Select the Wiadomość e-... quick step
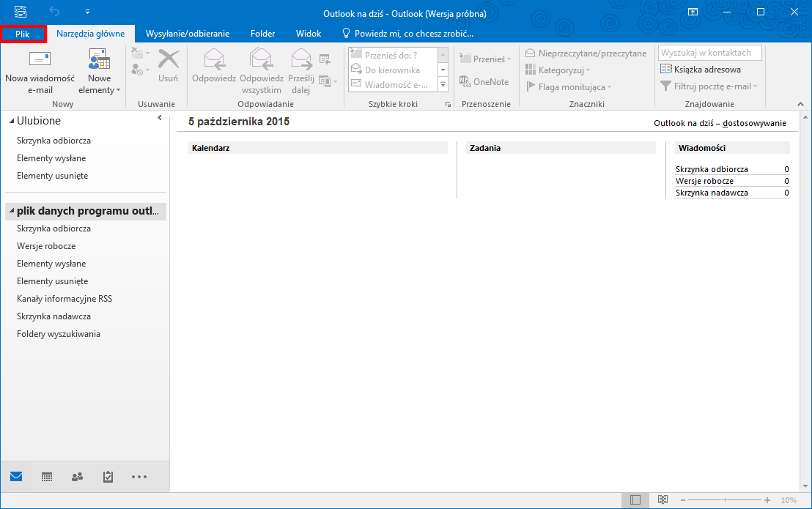The image size is (812, 509). click(x=393, y=84)
